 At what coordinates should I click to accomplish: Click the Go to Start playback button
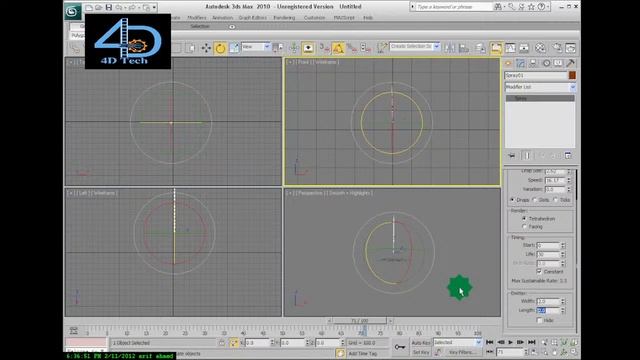[x=490, y=342]
